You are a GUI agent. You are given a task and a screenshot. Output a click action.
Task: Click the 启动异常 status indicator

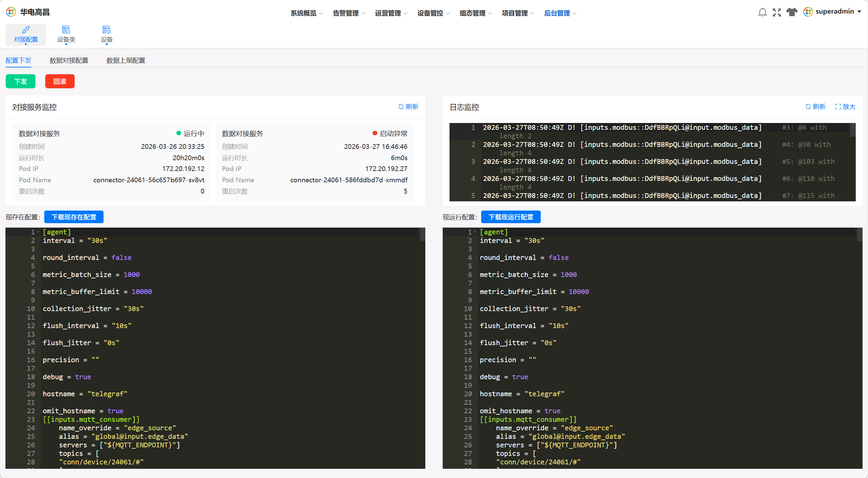coord(390,134)
